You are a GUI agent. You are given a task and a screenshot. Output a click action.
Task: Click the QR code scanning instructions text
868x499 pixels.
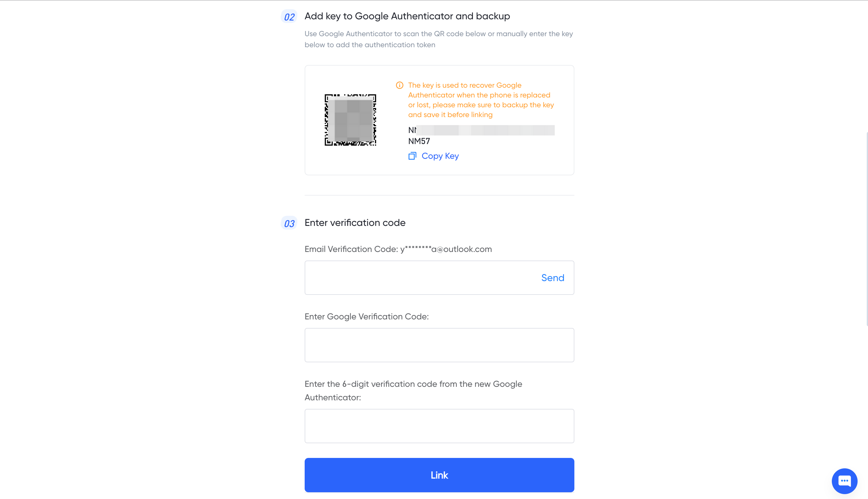[439, 39]
